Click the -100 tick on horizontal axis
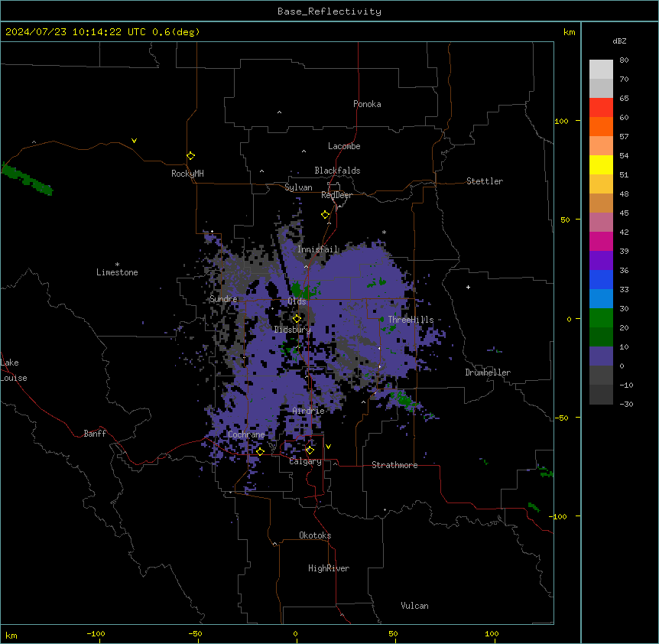659x644 pixels. click(96, 633)
